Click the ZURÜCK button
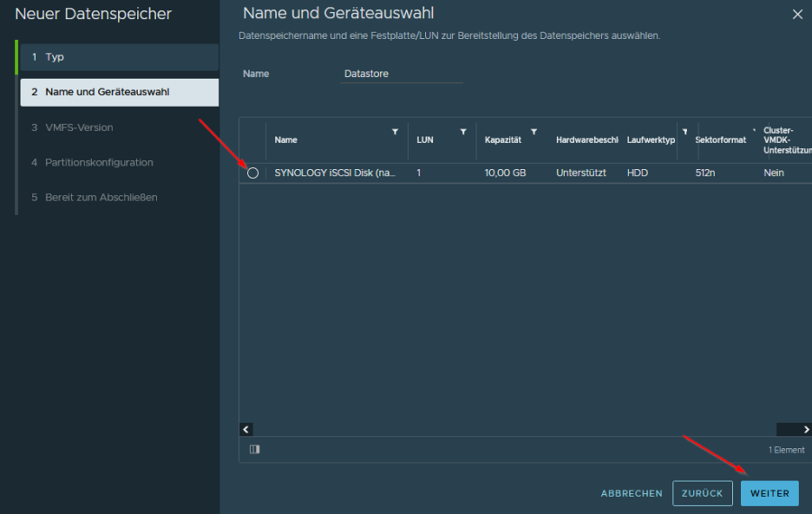 pyautogui.click(x=702, y=493)
